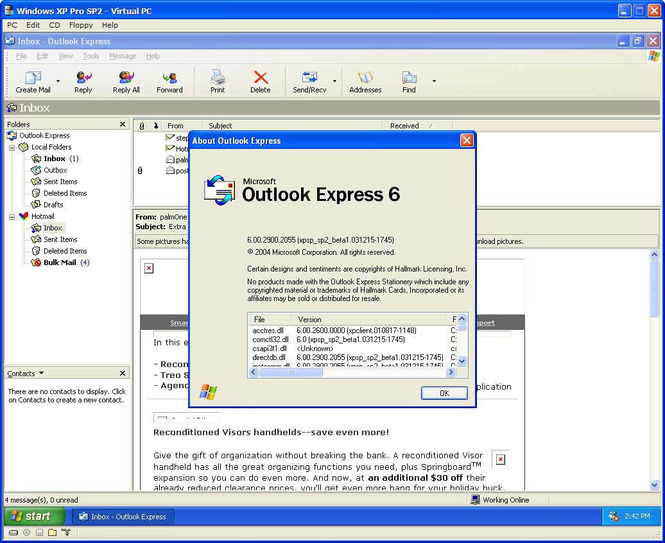The height and width of the screenshot is (543, 665).
Task: Select the Hotmail account node
Action: [42, 216]
